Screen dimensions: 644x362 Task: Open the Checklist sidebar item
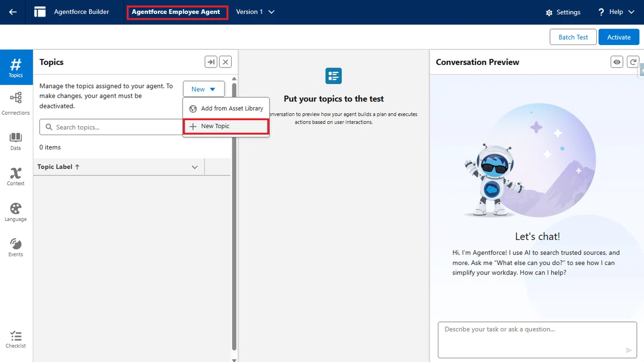(16, 339)
